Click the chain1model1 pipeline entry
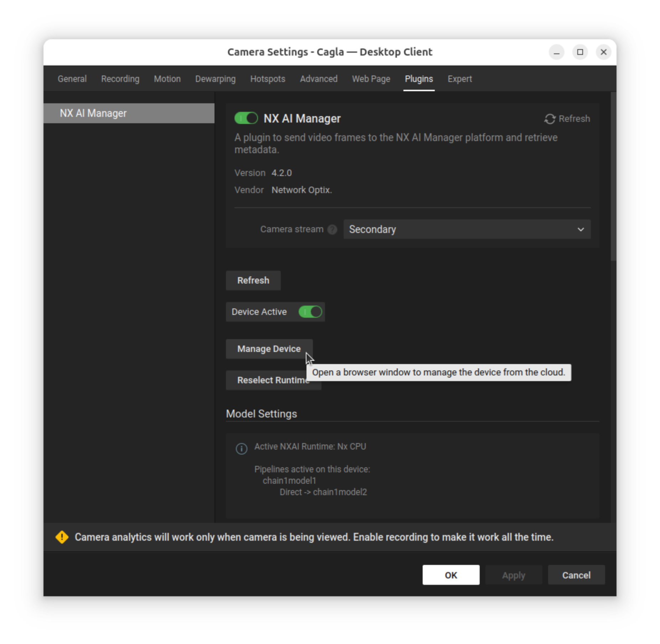 click(289, 481)
